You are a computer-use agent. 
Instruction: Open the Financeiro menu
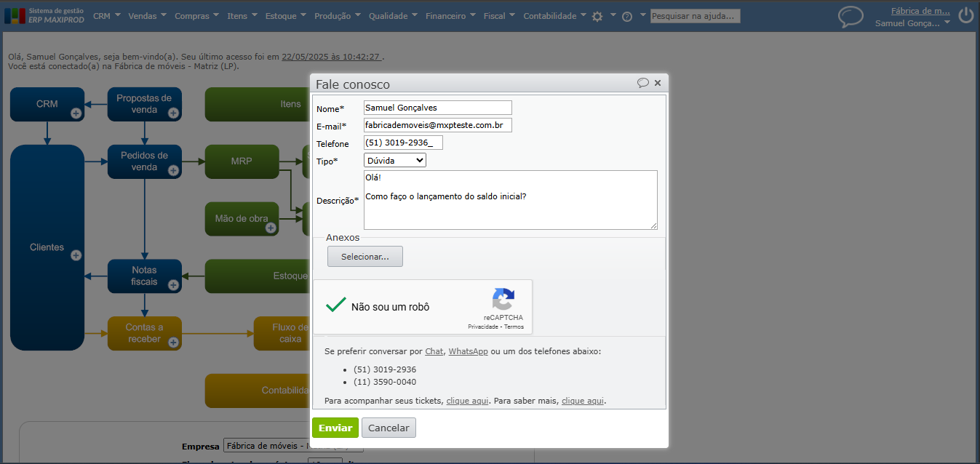click(451, 16)
